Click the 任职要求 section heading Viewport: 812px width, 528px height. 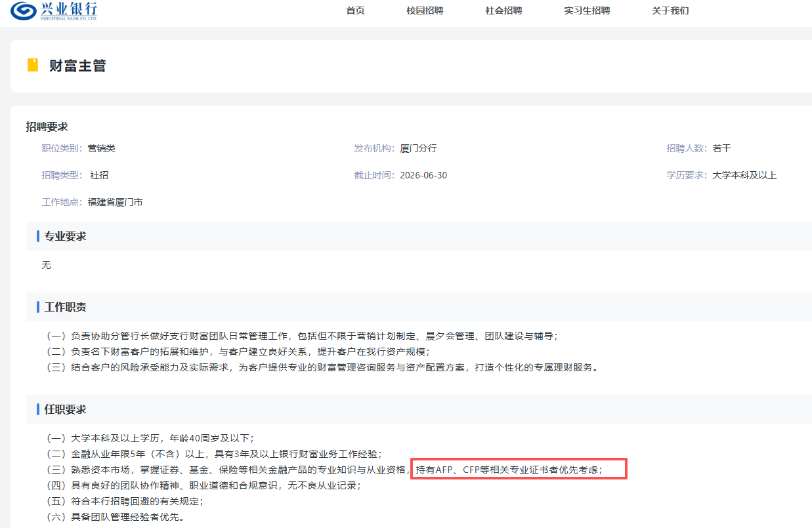click(65, 409)
